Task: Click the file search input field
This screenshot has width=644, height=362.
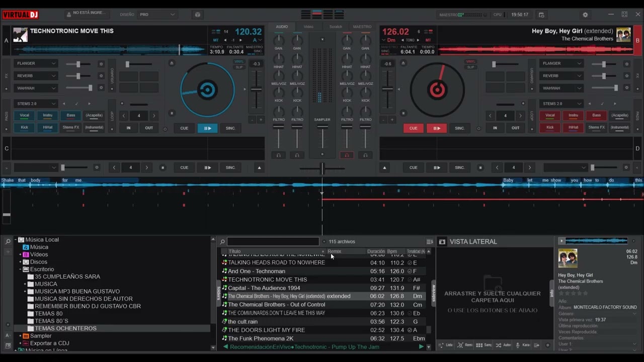Action: click(x=273, y=242)
